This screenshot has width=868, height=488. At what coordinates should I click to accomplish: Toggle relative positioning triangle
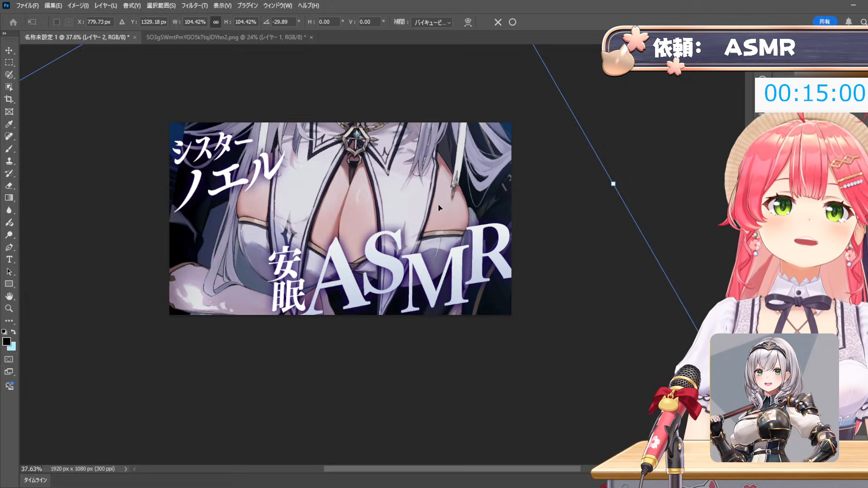point(122,22)
